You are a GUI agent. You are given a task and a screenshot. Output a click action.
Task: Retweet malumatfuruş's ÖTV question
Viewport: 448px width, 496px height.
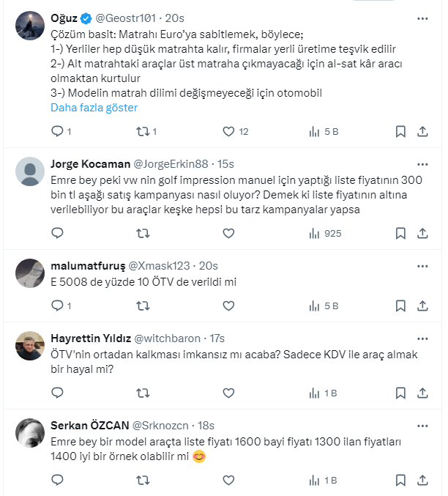point(143,306)
